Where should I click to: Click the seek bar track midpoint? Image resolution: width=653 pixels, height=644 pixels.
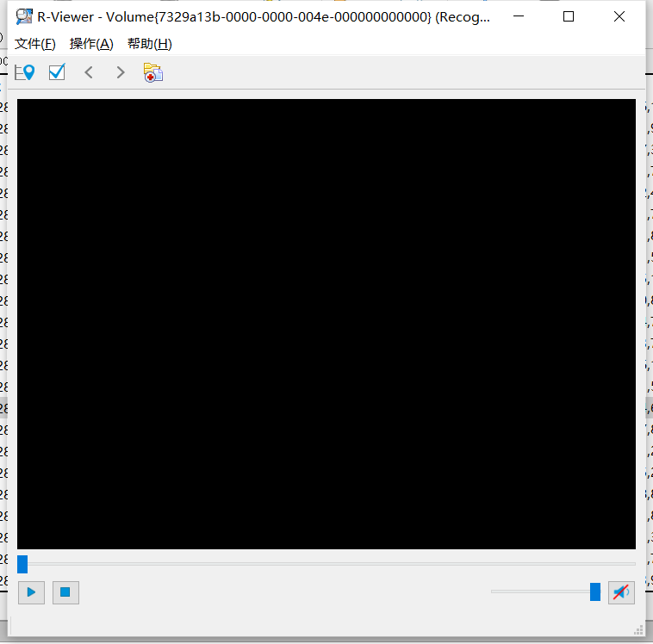[326, 564]
